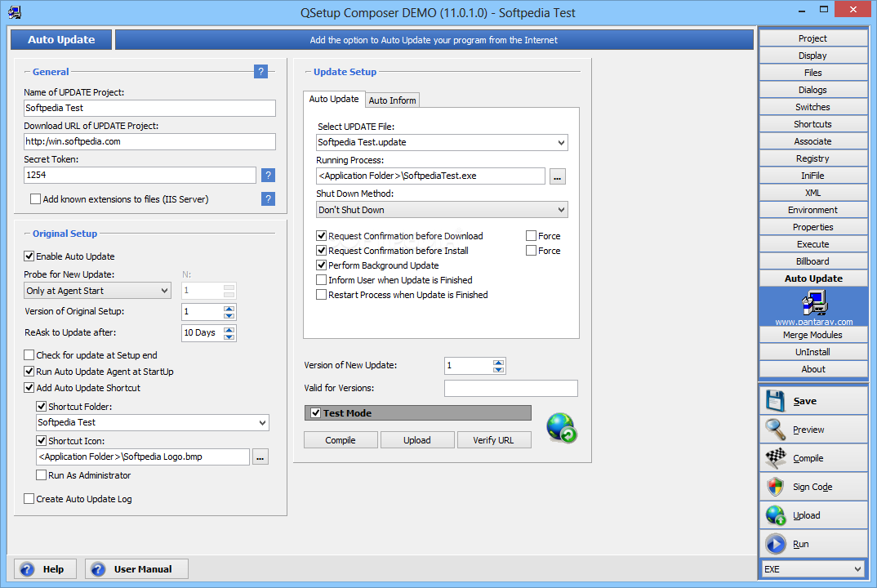The image size is (877, 588).
Task: Toggle Request Confirmation before Install
Action: point(322,251)
